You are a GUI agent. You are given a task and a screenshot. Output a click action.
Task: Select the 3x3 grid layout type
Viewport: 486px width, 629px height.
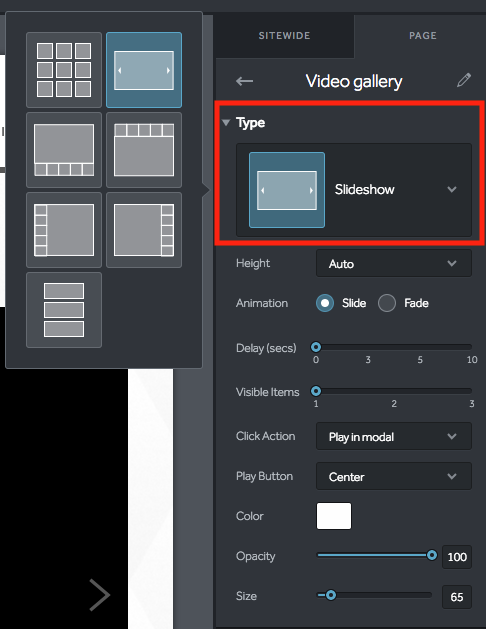(x=64, y=70)
